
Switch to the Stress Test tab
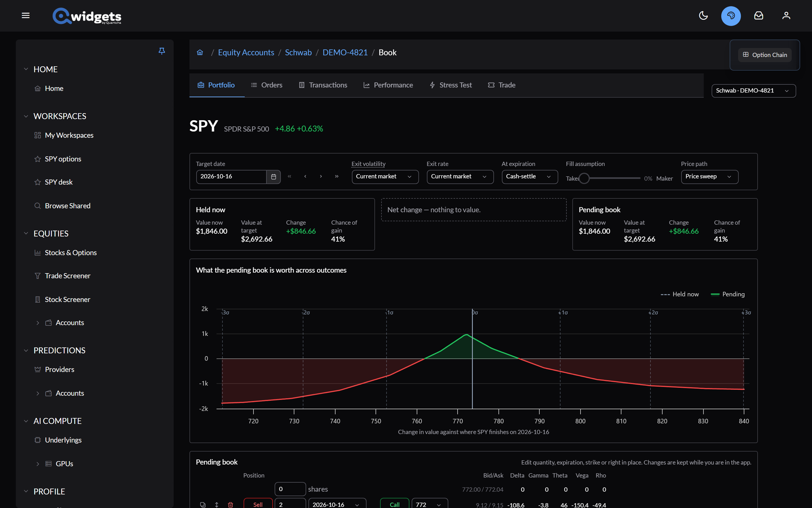[451, 85]
